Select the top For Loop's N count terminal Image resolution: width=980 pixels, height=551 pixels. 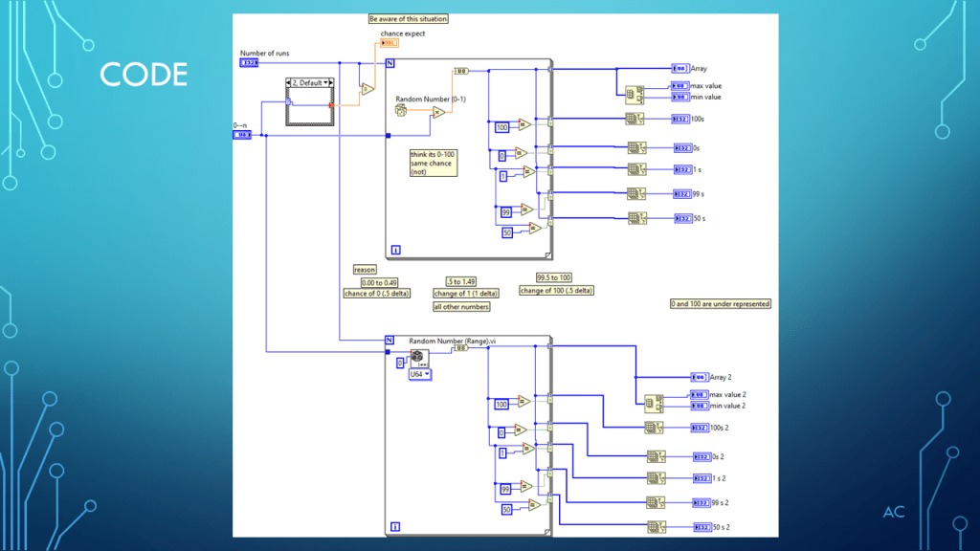[390, 63]
